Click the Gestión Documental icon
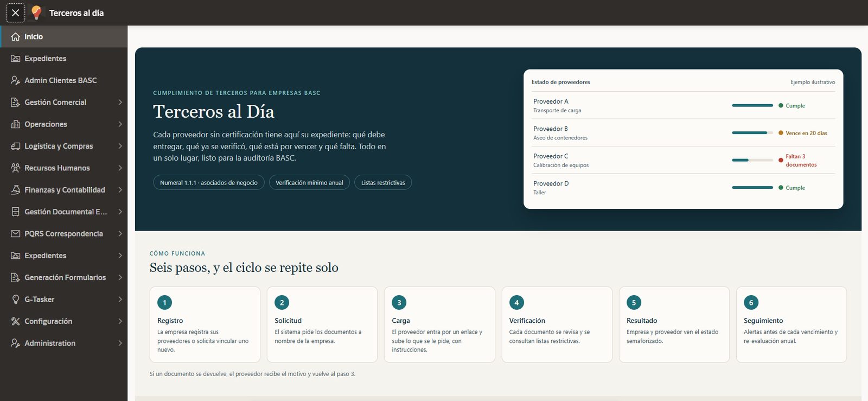Screen dimensions: 868x401 tap(16, 212)
